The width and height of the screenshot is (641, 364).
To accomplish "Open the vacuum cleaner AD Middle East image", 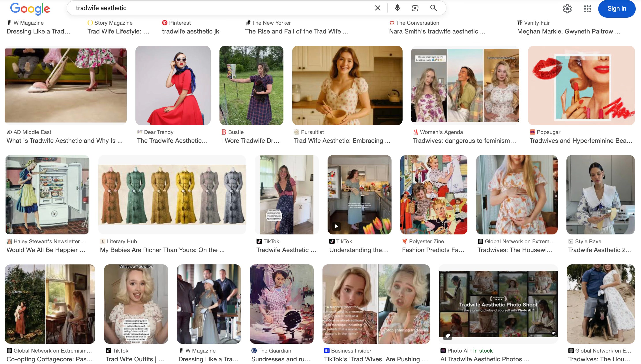I will pos(66,85).
